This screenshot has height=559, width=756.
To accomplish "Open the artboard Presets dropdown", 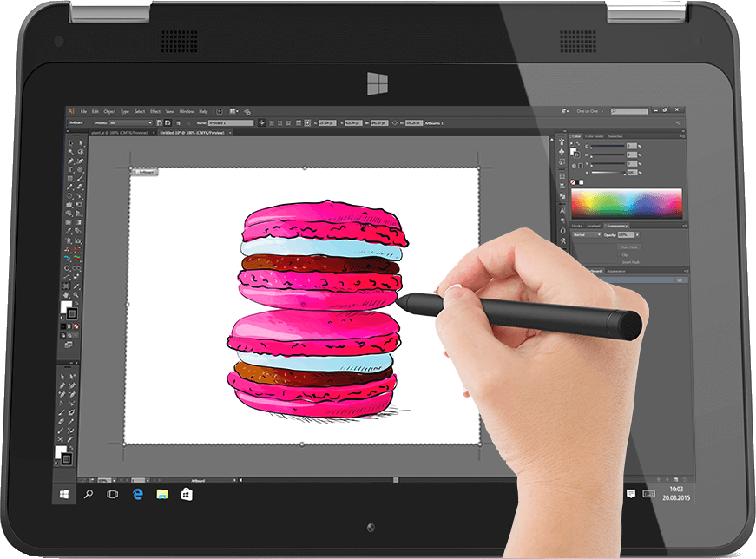I will pos(131,123).
